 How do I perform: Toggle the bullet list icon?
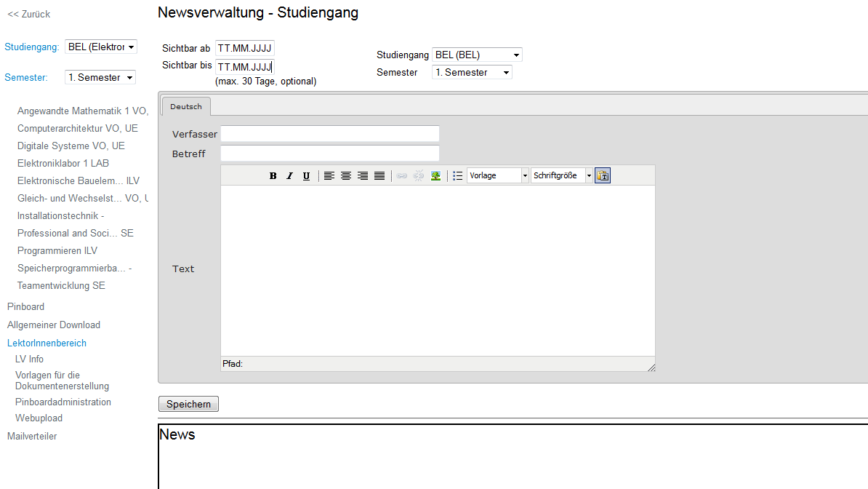click(457, 176)
